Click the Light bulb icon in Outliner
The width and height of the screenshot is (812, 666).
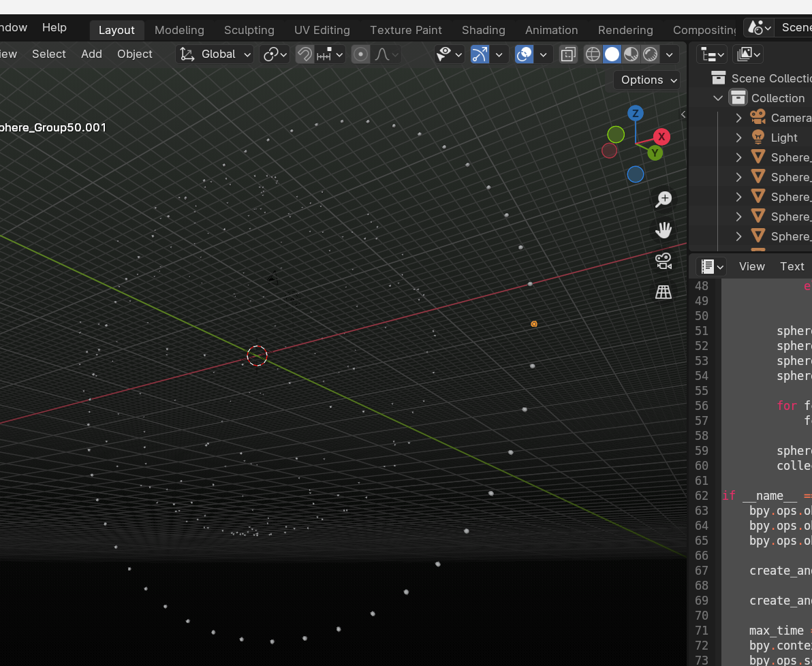(758, 138)
